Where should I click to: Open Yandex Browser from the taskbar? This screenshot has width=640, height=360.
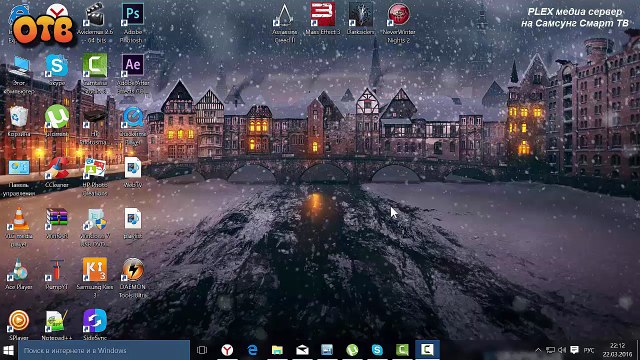pos(227,350)
